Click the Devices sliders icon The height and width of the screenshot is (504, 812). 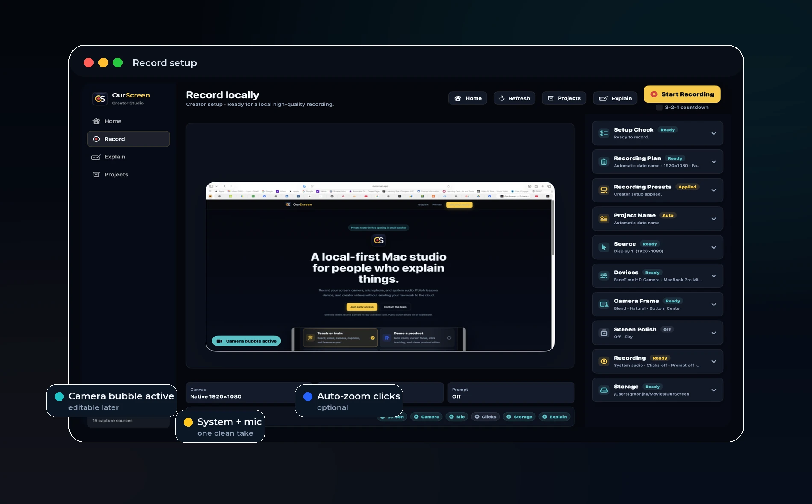point(604,276)
